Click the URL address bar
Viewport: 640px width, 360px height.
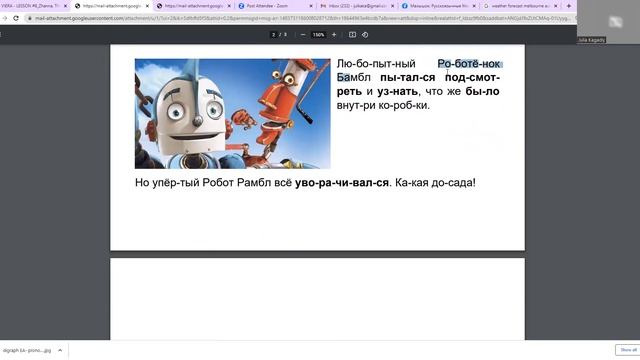click(302, 18)
